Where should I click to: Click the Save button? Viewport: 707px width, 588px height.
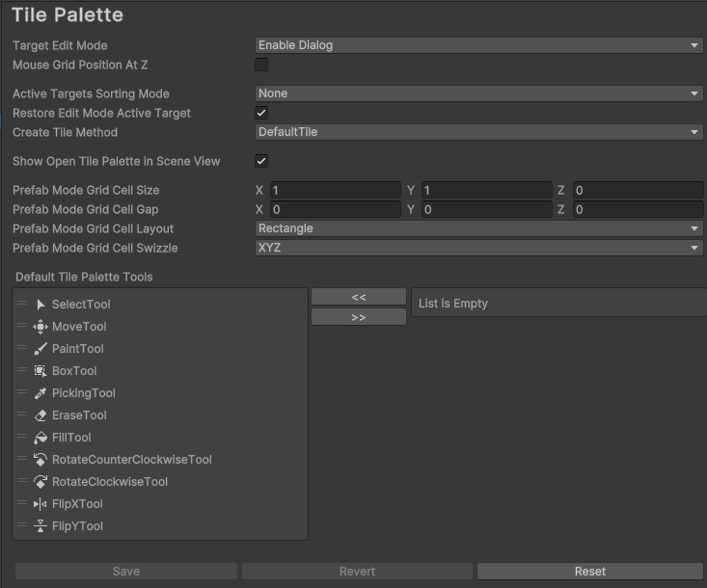(126, 572)
